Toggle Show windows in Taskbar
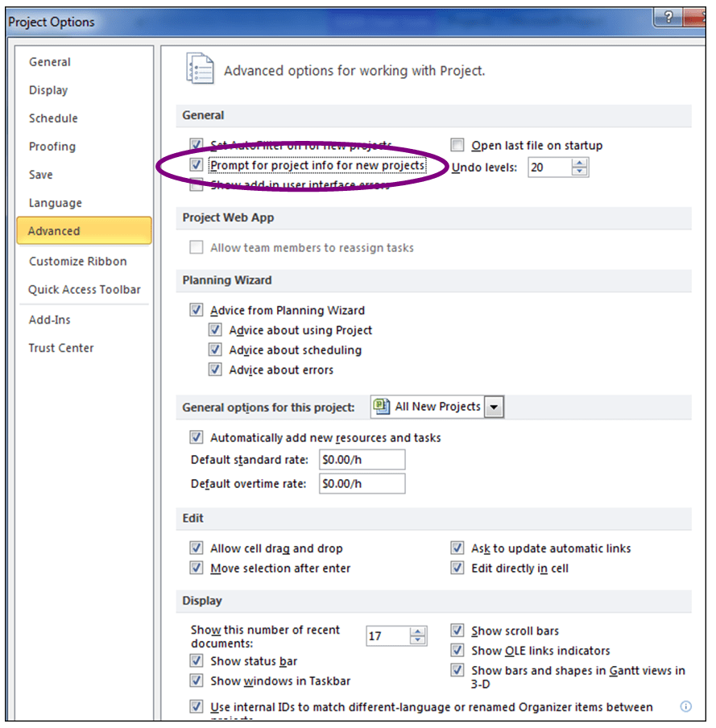 click(x=197, y=680)
